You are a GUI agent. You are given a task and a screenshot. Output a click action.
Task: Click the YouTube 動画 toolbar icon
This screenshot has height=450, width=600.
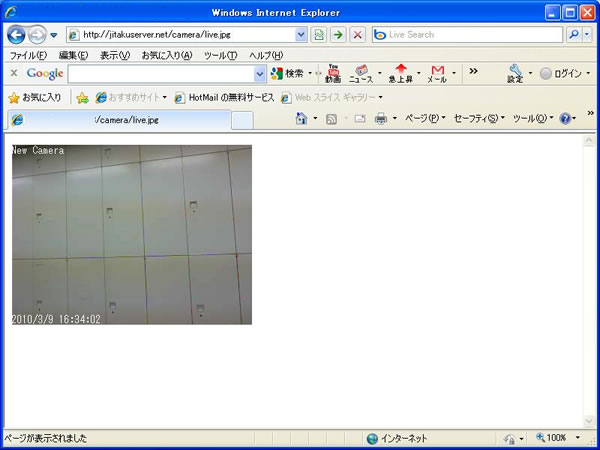click(333, 73)
